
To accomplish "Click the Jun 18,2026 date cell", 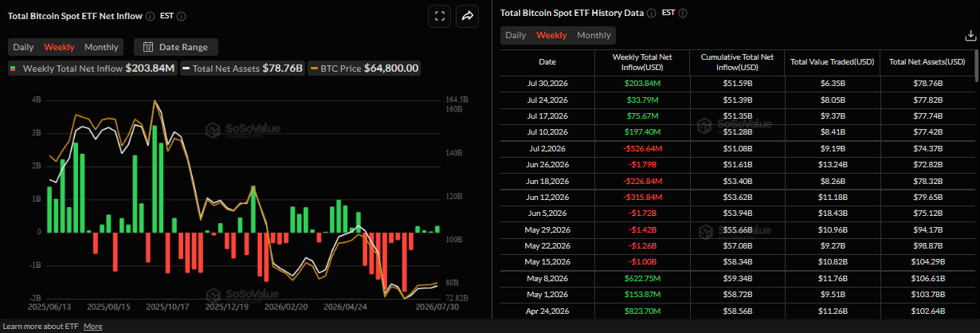I will pyautogui.click(x=547, y=180).
